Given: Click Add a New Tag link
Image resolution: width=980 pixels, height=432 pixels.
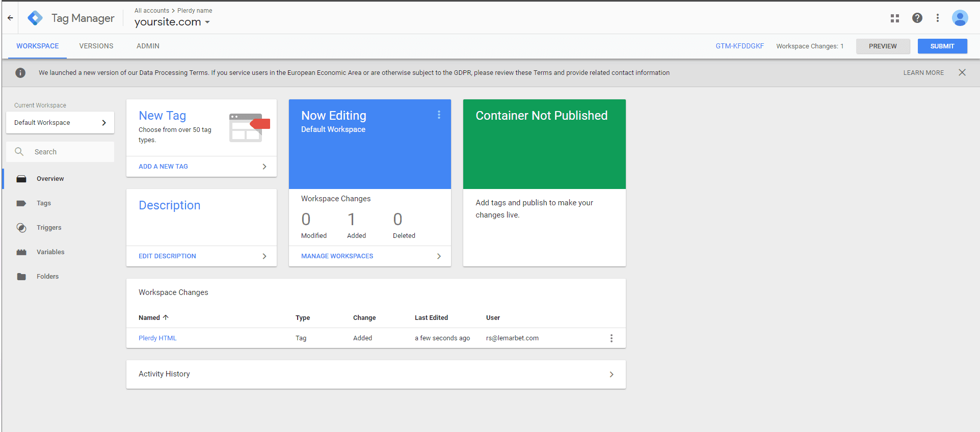Looking at the screenshot, I should [163, 167].
